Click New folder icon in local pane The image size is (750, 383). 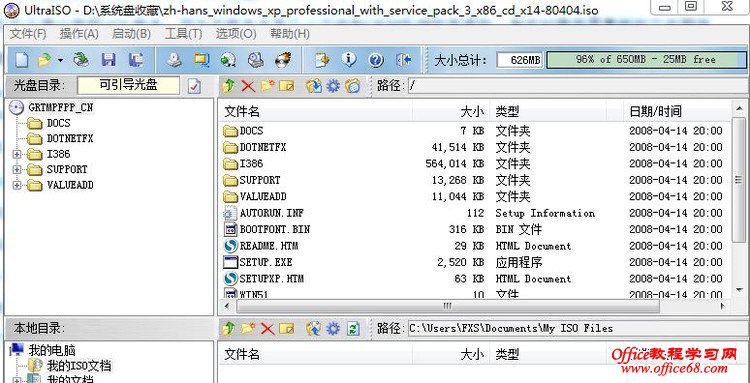coord(248,328)
